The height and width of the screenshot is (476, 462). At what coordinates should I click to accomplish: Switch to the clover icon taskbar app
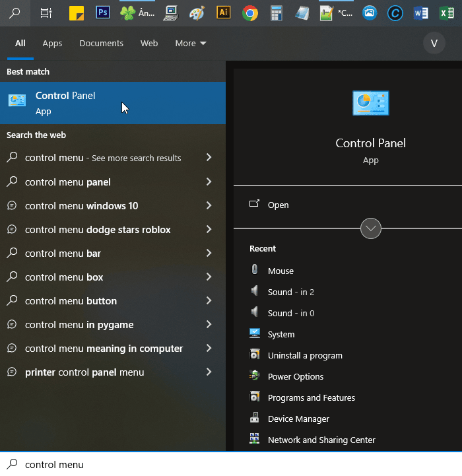pos(137,13)
